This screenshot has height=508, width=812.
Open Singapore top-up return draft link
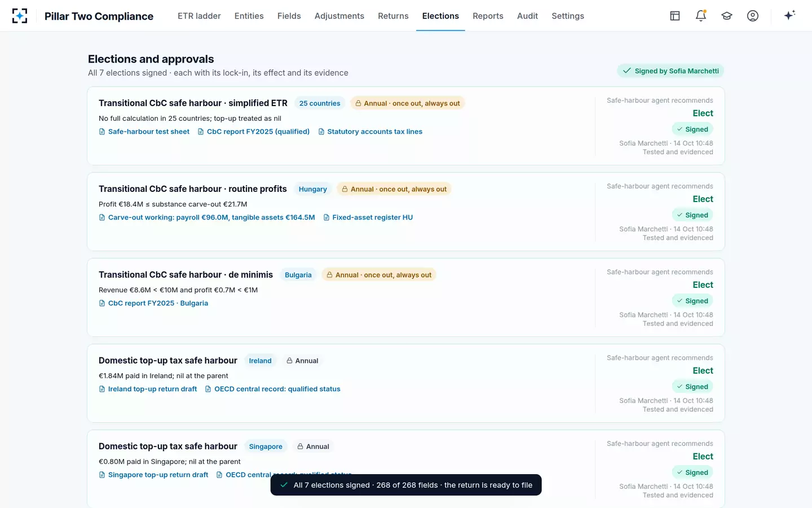pos(158,475)
